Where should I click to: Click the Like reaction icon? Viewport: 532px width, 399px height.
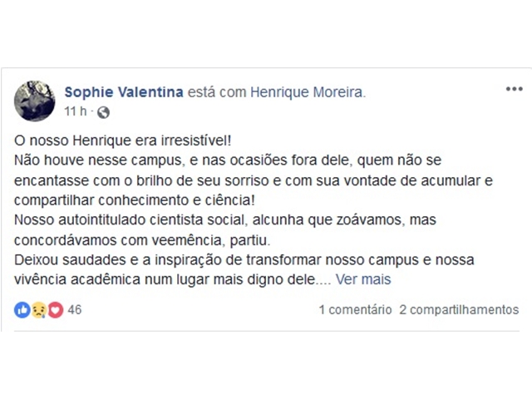(x=22, y=310)
